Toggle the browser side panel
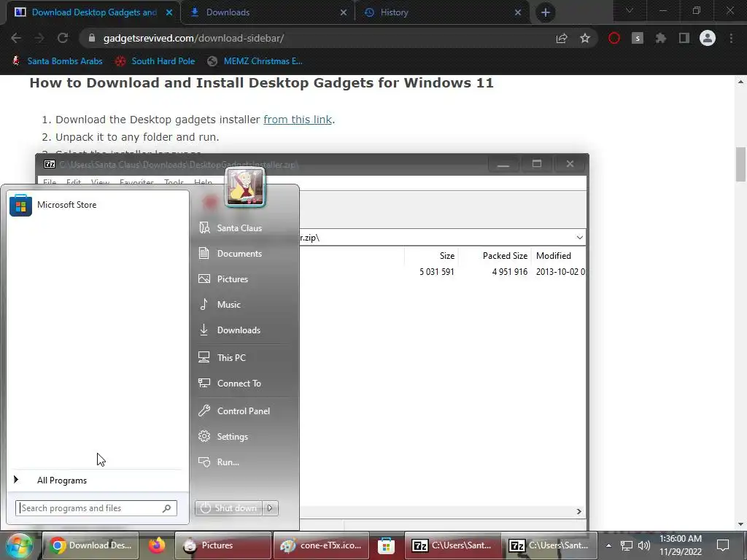Image resolution: width=747 pixels, height=560 pixels. [x=684, y=38]
